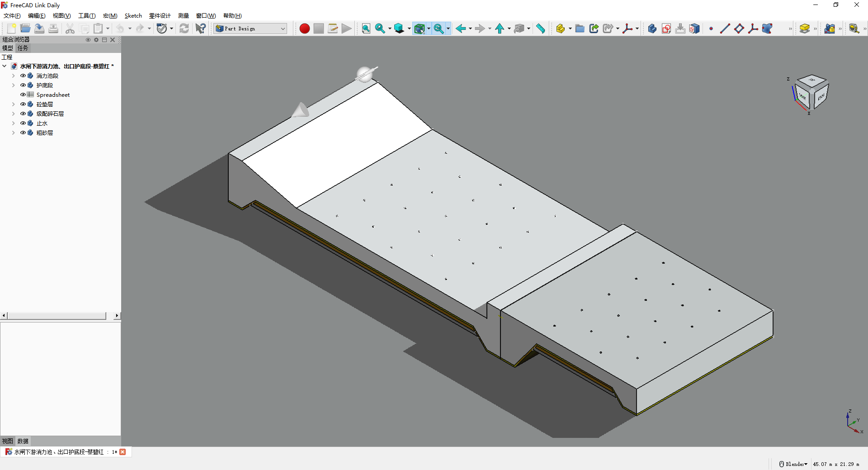Click the tree panel horizontal scrollbar

57,316
